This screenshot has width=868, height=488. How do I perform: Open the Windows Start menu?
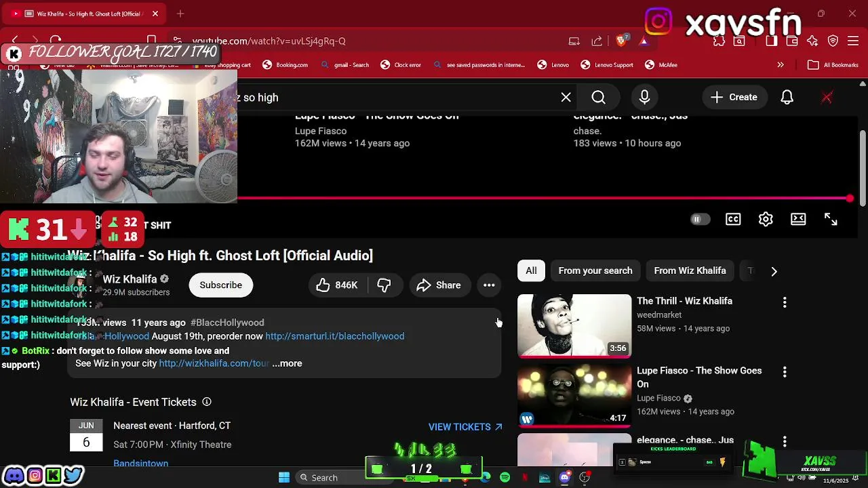pyautogui.click(x=284, y=478)
